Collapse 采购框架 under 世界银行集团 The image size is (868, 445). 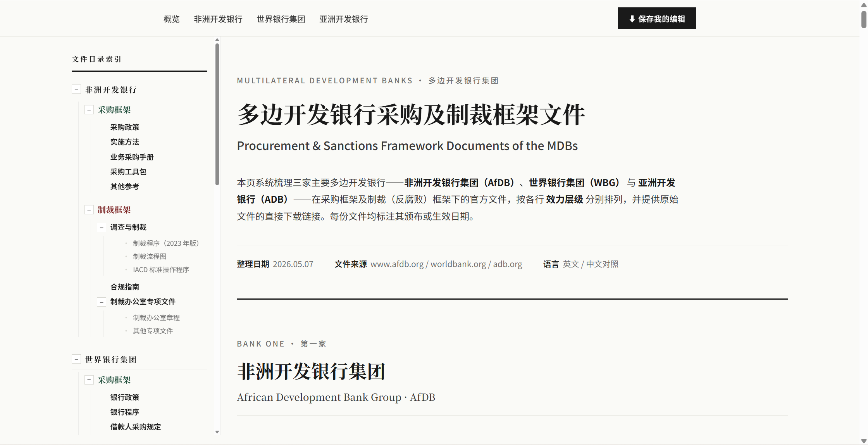[89, 380]
